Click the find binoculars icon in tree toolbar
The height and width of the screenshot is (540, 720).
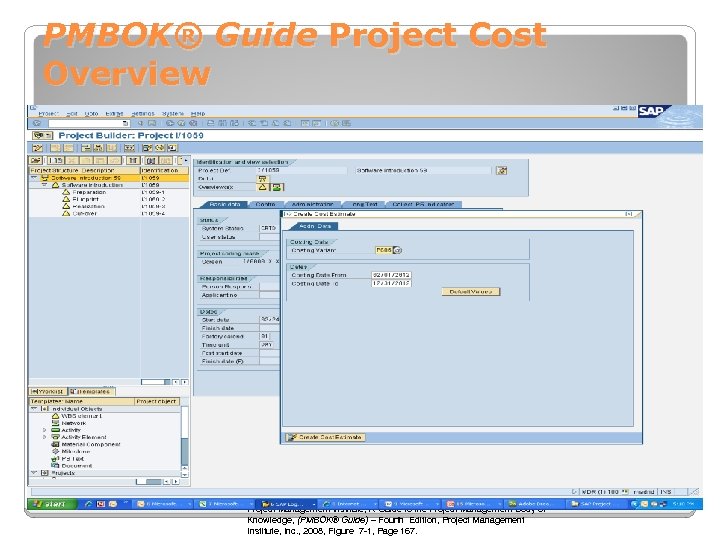point(151,160)
